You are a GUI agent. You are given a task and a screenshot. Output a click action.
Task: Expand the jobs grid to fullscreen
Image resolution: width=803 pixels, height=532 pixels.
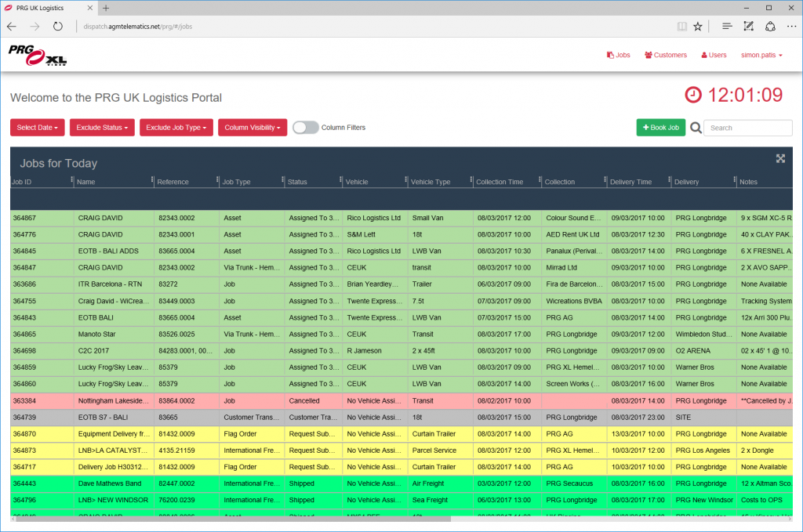(780, 158)
